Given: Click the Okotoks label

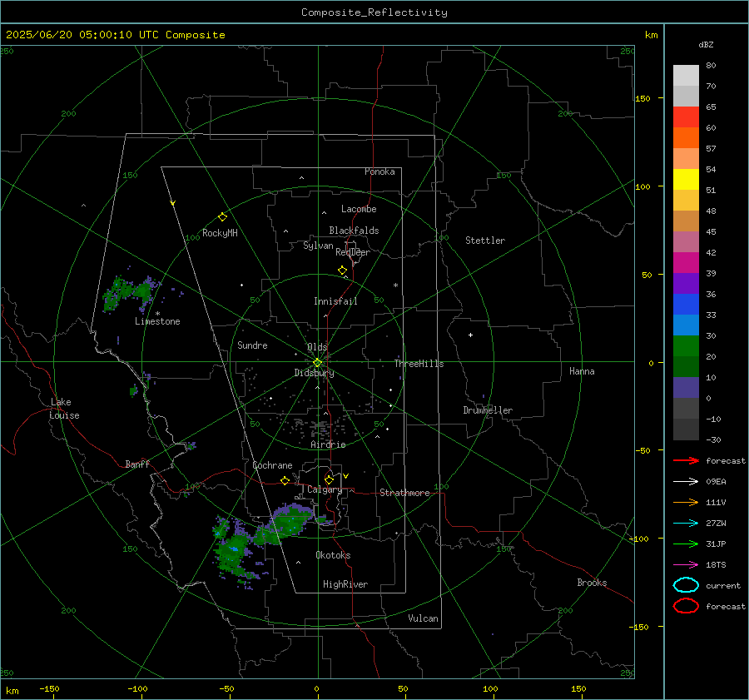Looking at the screenshot, I should tap(333, 555).
